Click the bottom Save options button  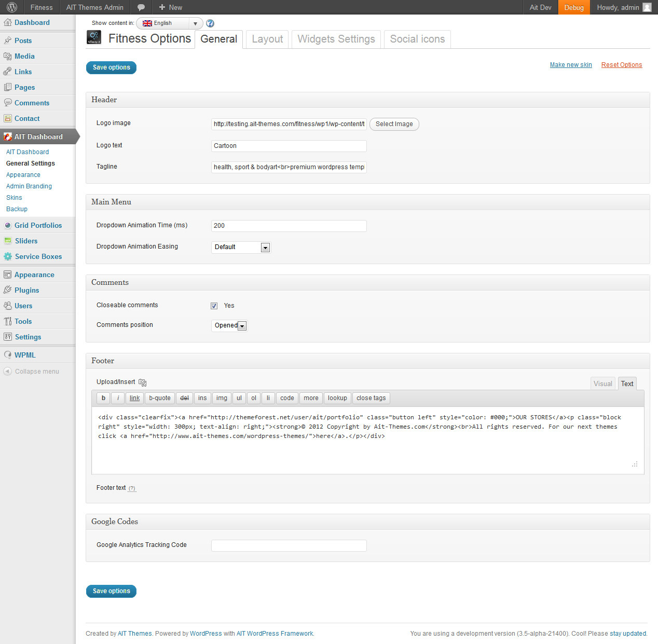click(x=111, y=591)
